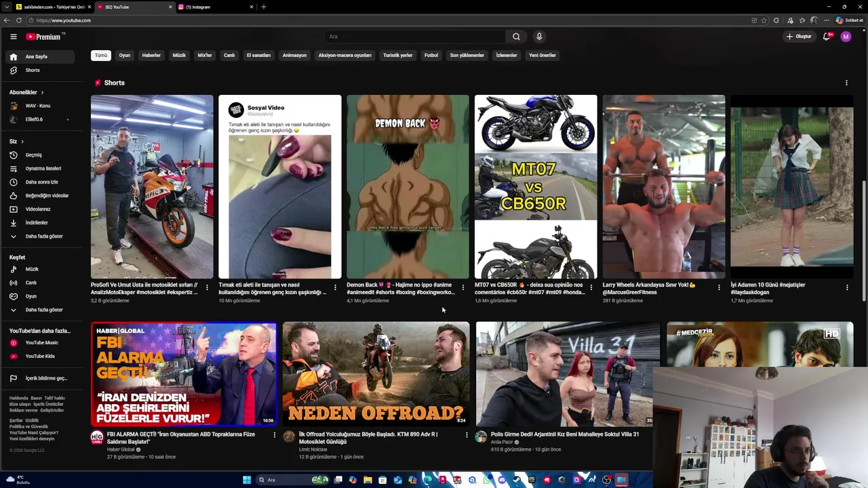Open YouTube Music link
Viewport: 868px width, 488px height.
tap(41, 343)
